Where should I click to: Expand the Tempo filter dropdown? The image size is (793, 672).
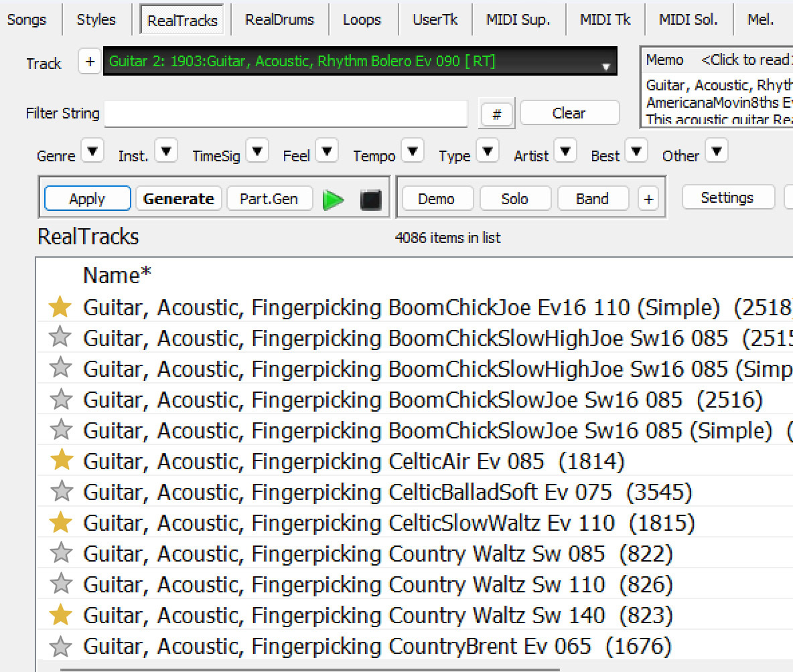[x=413, y=151]
